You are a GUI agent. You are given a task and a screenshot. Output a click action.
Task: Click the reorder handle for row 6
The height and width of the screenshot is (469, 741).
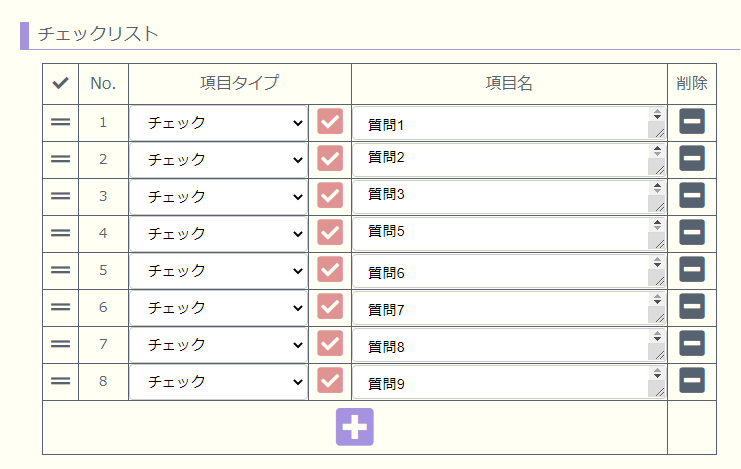(60, 307)
